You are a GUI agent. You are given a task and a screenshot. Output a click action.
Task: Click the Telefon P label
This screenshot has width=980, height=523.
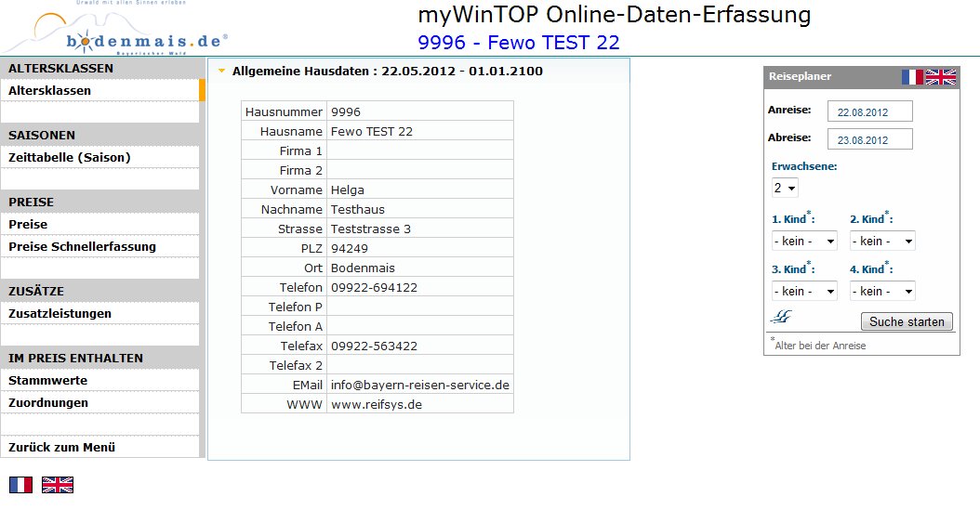coord(295,307)
